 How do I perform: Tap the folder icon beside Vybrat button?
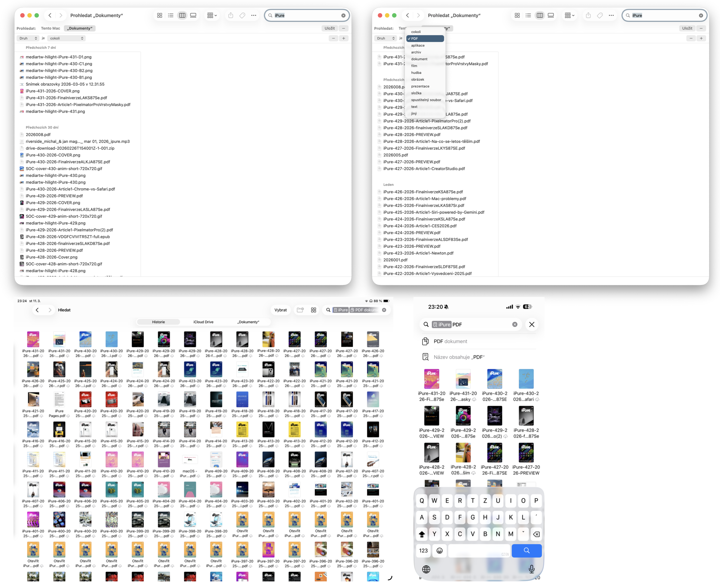[300, 310]
